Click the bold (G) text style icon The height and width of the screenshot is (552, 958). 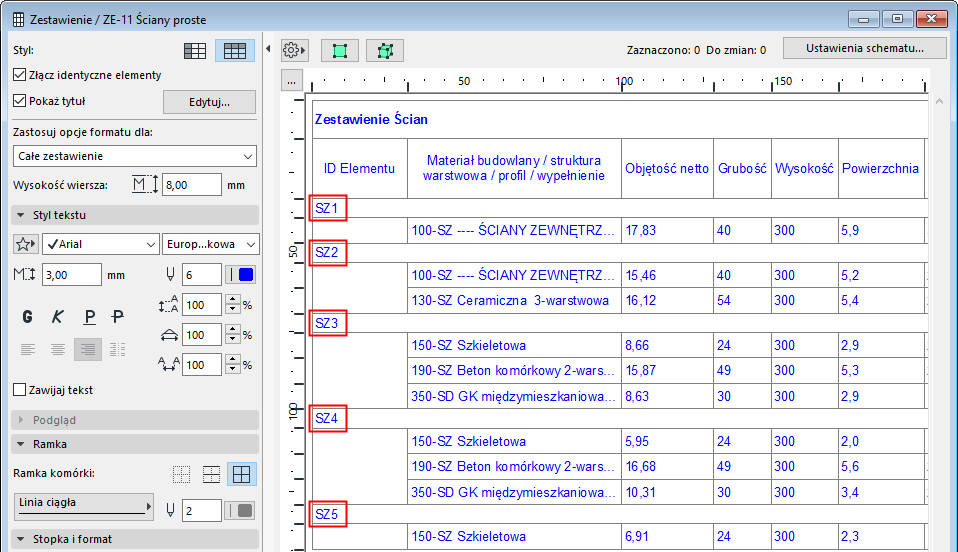point(28,317)
